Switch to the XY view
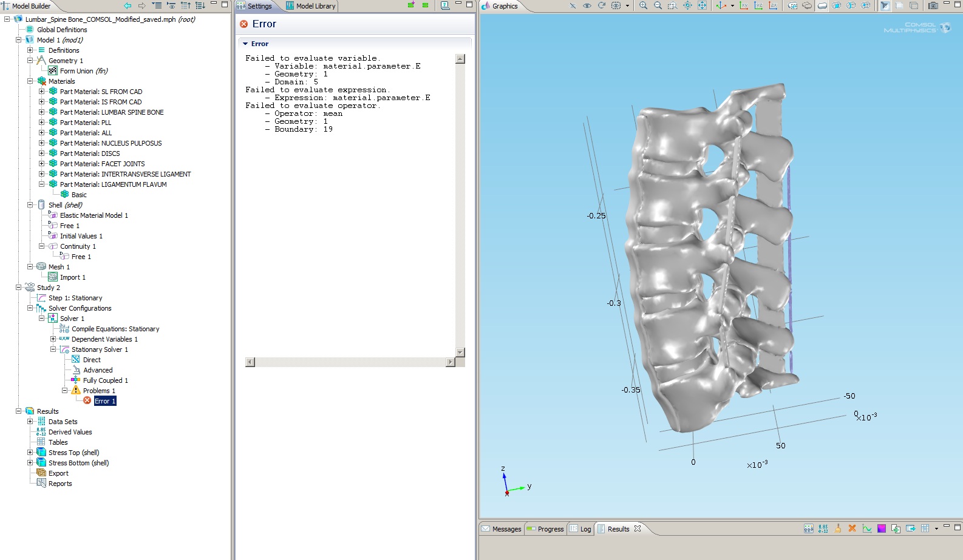963x560 pixels. click(744, 5)
